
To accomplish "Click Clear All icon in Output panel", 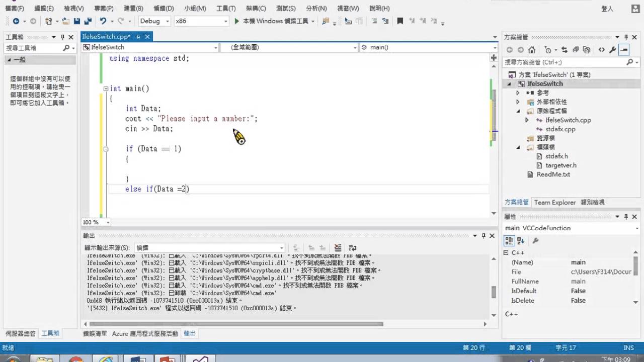I will pyautogui.click(x=338, y=248).
